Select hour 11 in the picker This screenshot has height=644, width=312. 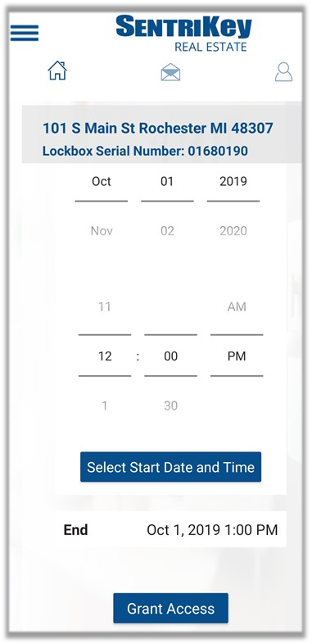(x=105, y=306)
